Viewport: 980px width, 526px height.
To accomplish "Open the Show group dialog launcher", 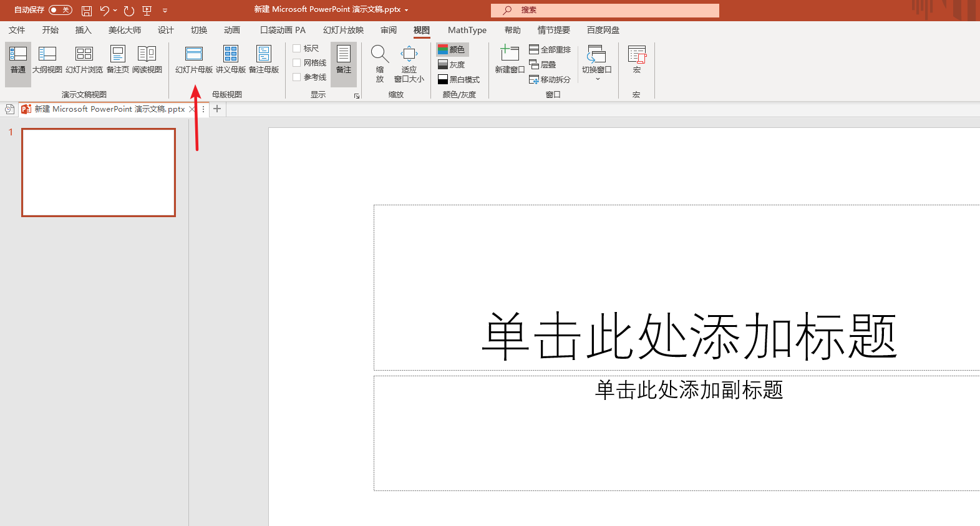I will pos(357,96).
